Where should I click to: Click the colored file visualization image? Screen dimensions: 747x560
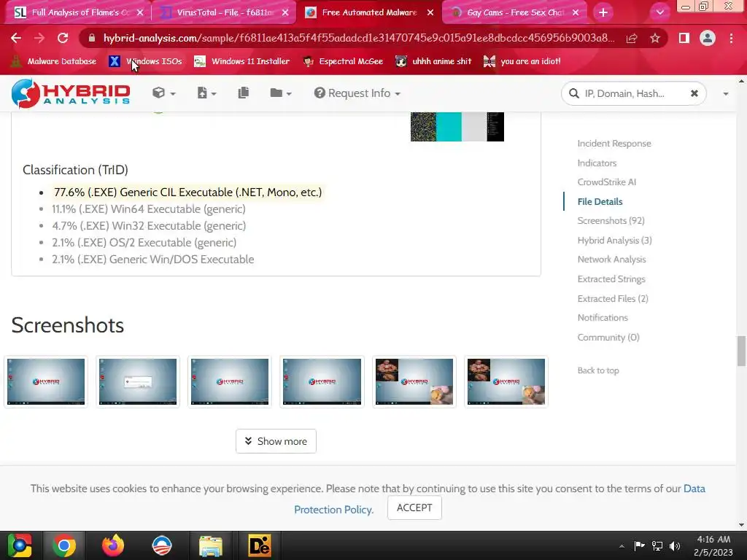457,127
